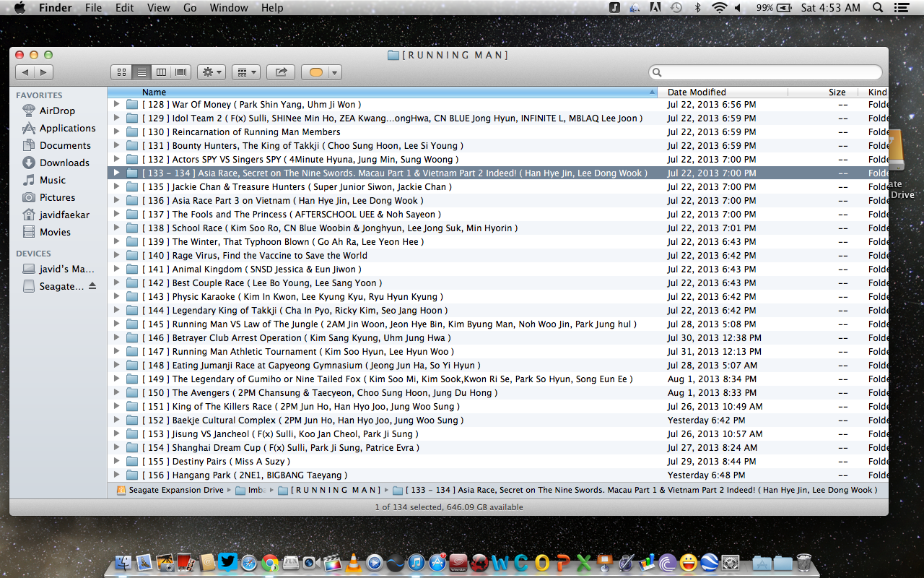924x578 pixels.
Task: Open Twitter from the Dock
Action: click(x=227, y=562)
